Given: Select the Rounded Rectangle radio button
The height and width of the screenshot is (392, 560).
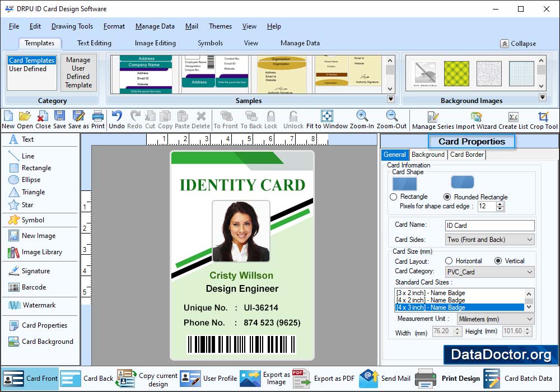Looking at the screenshot, I should pos(447,197).
